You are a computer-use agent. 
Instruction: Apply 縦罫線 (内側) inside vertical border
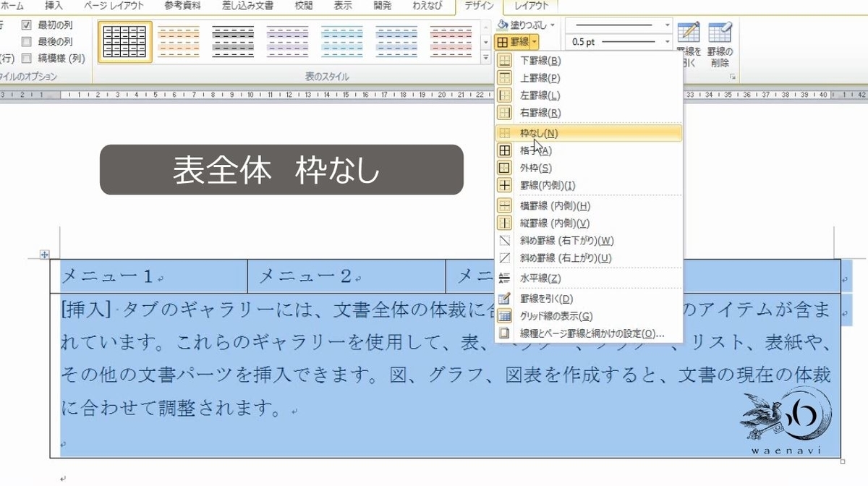[x=588, y=223]
